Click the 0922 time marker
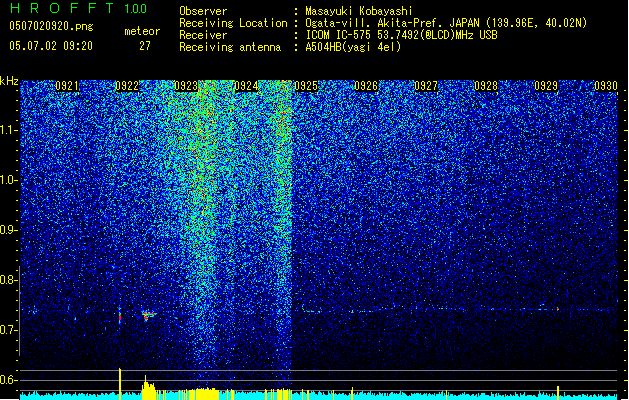The height and width of the screenshot is (400, 629). coord(127,86)
